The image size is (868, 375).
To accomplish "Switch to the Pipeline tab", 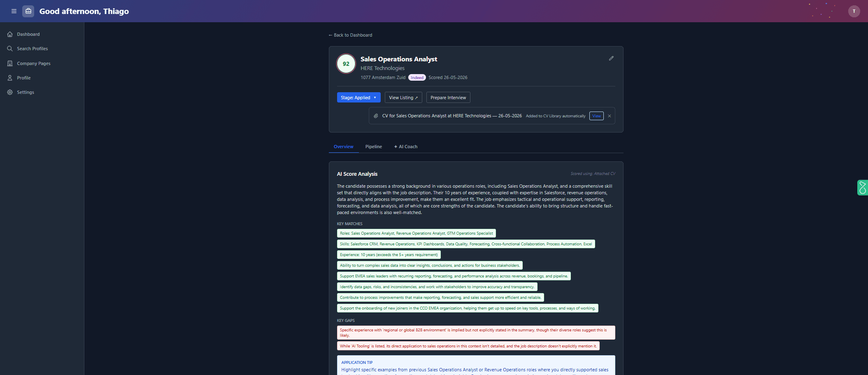I will tap(374, 147).
